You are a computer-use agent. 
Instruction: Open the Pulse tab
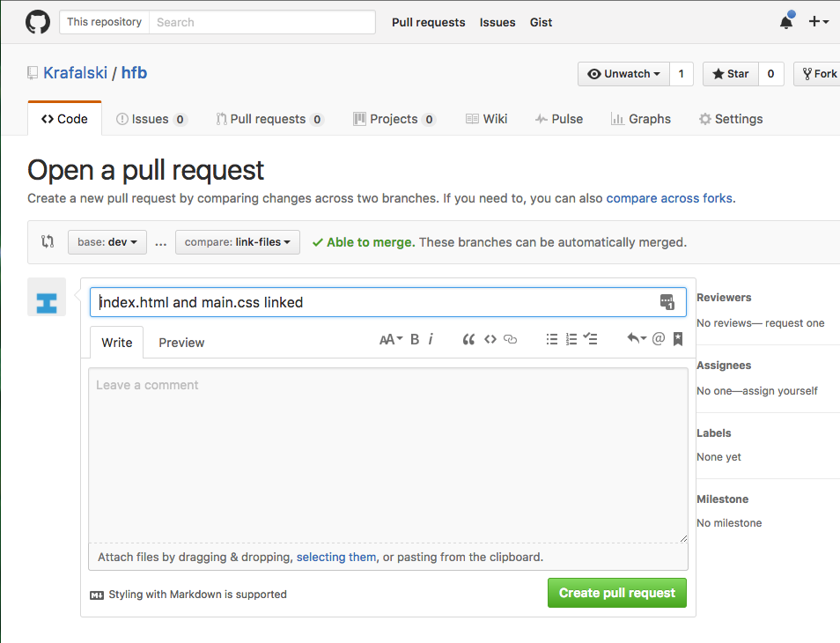(x=559, y=119)
